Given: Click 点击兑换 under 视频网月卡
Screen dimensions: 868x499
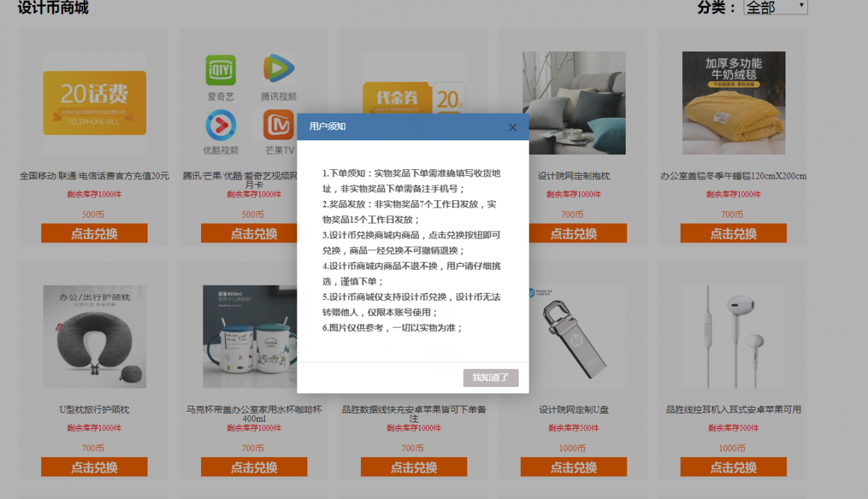Looking at the screenshot, I should coord(249,234).
